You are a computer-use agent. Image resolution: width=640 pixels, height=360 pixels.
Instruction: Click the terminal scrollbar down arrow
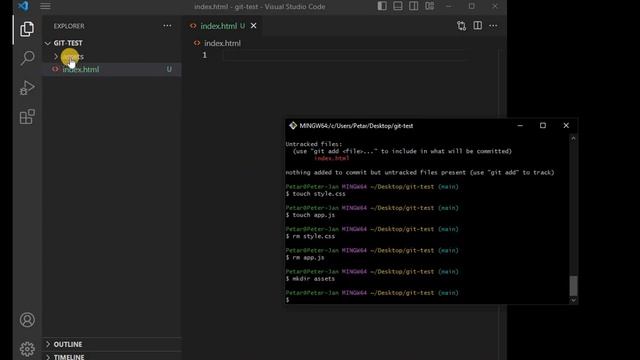point(573,300)
